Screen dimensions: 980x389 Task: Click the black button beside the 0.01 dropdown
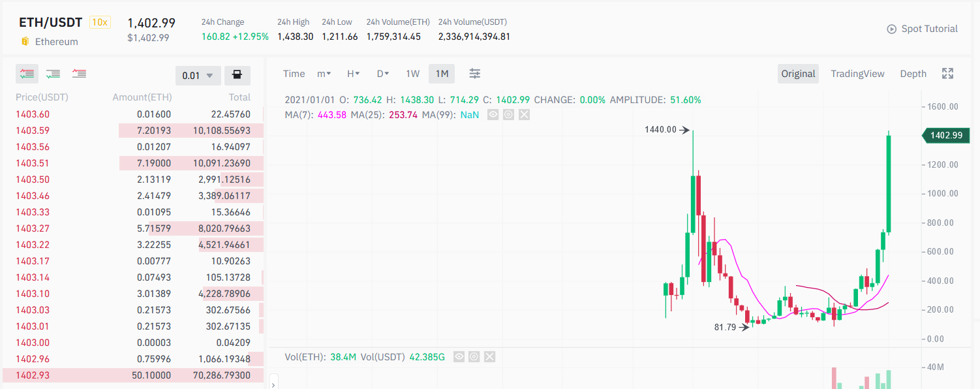tap(237, 76)
